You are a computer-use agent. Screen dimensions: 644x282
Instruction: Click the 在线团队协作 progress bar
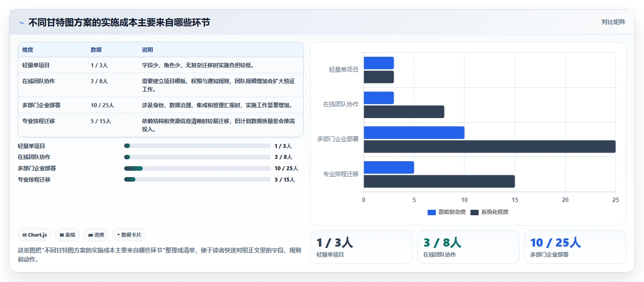click(197, 157)
